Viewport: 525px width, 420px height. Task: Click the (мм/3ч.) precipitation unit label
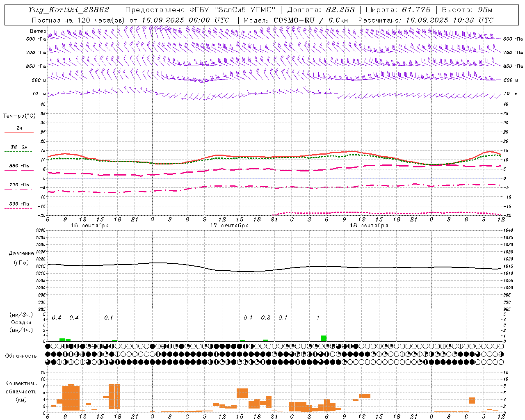pos(21,315)
